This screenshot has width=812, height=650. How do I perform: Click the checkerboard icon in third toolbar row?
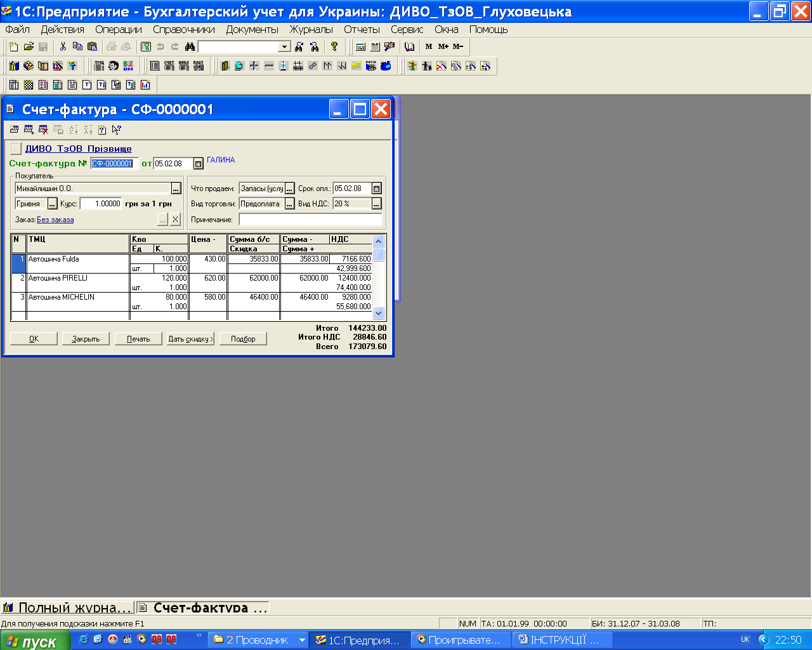[29, 84]
